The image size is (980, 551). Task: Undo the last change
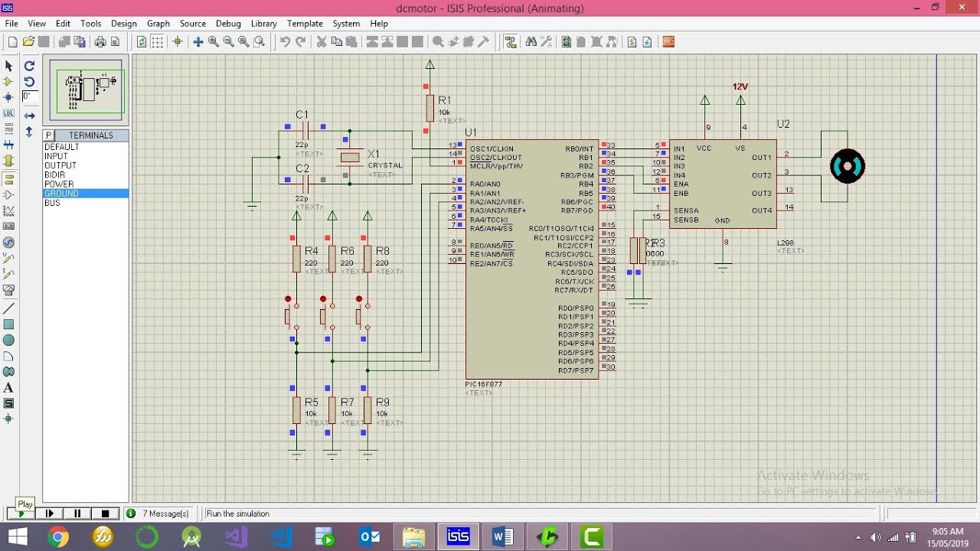click(285, 42)
